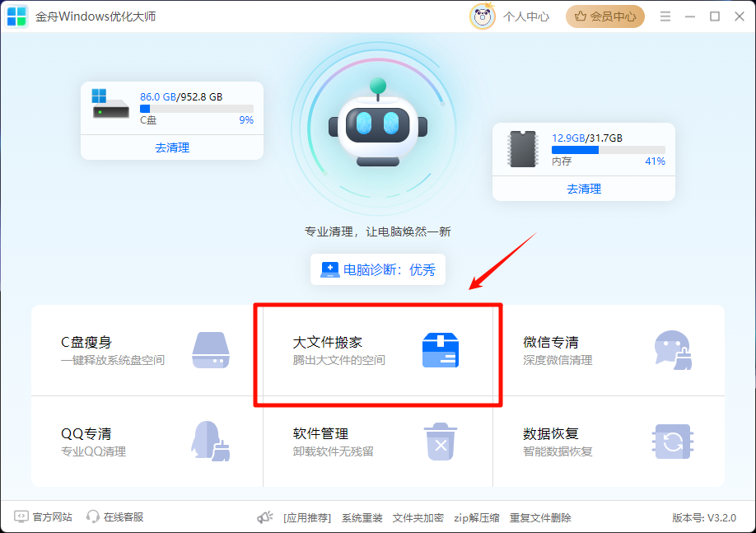Click 金舟Windows优化大师 title text
This screenshot has height=533, width=756.
coord(96,16)
